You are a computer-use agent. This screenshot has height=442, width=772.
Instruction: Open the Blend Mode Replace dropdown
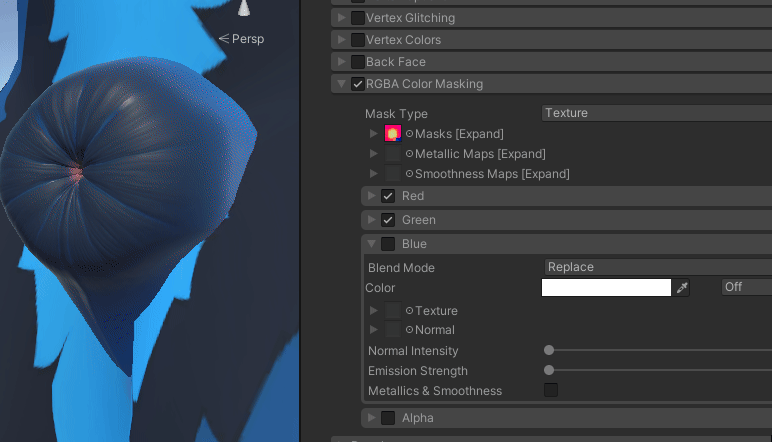click(655, 267)
